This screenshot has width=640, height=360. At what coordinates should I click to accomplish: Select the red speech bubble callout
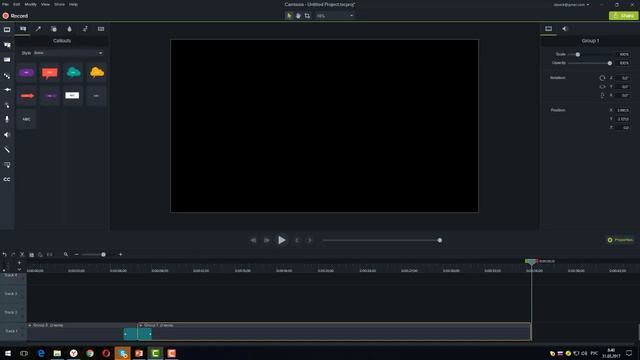click(x=50, y=73)
